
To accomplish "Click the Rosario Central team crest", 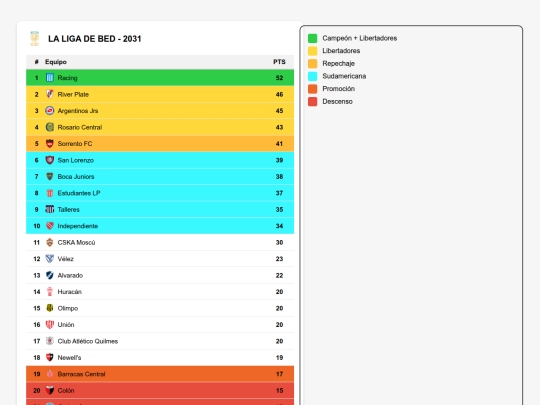I will point(50,127).
